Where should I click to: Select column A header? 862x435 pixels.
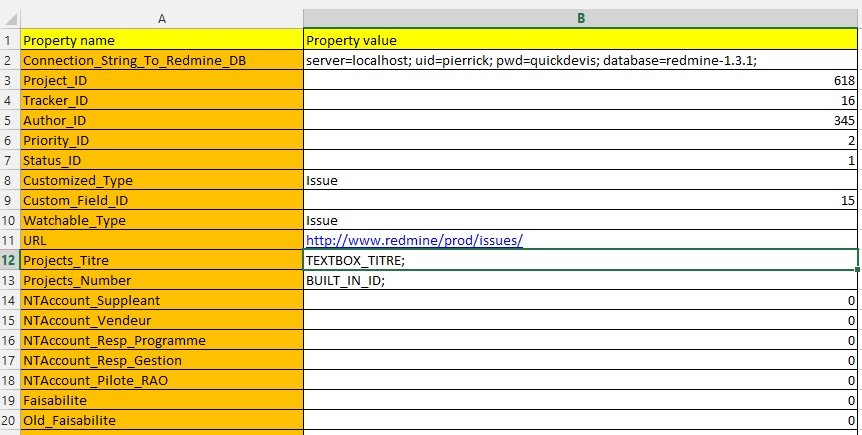click(161, 19)
